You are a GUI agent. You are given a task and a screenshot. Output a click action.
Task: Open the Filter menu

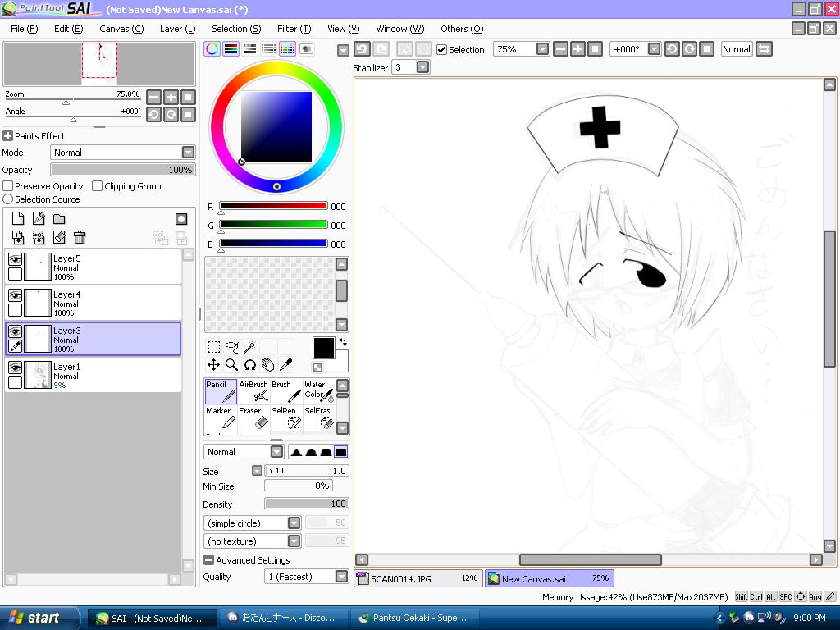pos(293,29)
